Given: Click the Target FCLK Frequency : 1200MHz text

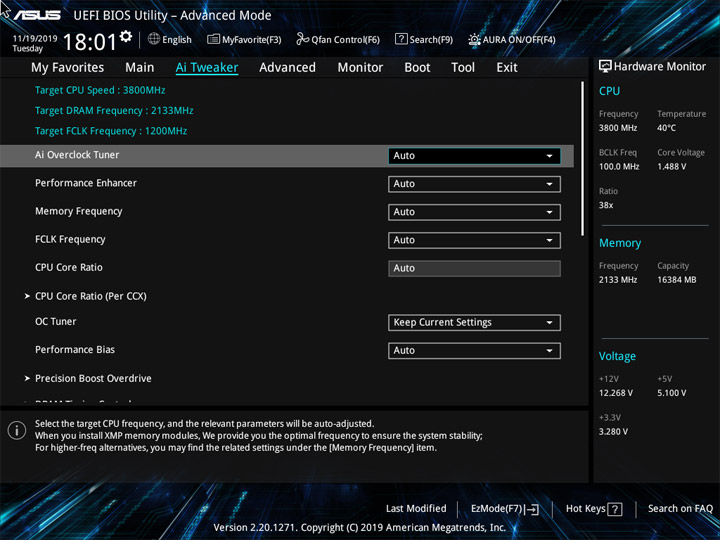Looking at the screenshot, I should click(111, 131).
